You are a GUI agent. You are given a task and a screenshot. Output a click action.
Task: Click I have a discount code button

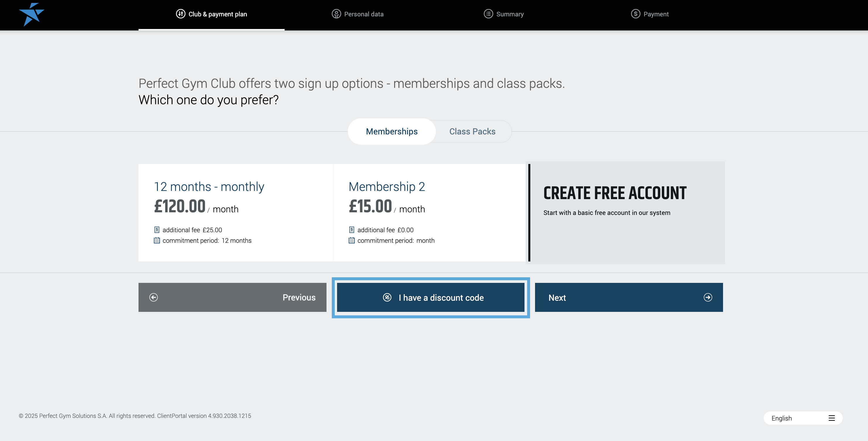click(441, 298)
